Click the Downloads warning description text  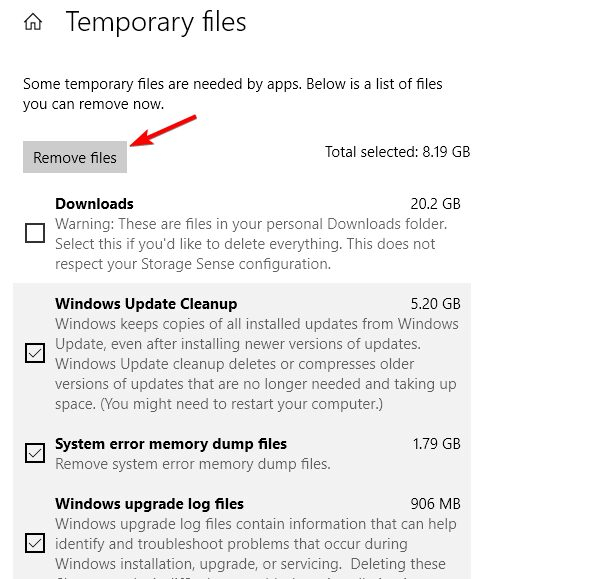point(251,244)
